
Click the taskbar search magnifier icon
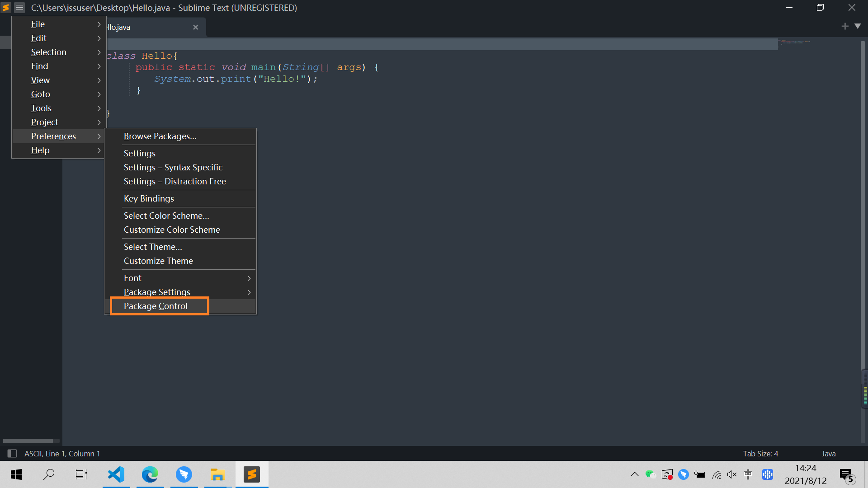point(49,474)
